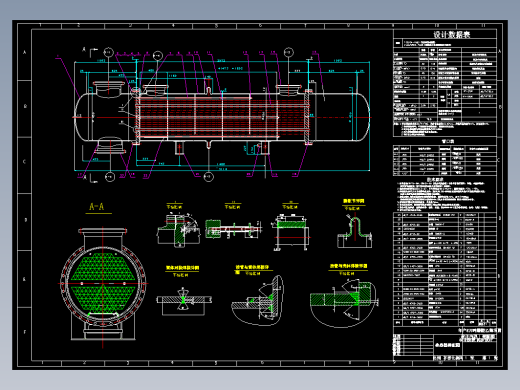Select the circular A-A tube sheet cross-section

tap(103, 284)
